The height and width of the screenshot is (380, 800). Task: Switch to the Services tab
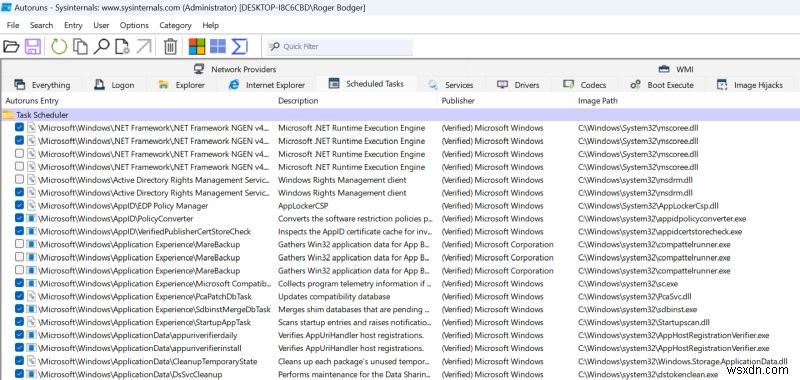point(451,85)
